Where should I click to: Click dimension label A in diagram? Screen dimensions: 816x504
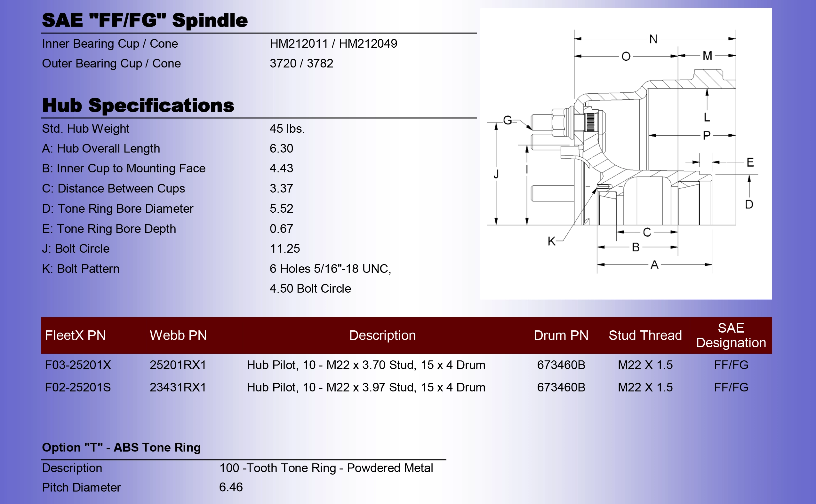[x=655, y=265]
